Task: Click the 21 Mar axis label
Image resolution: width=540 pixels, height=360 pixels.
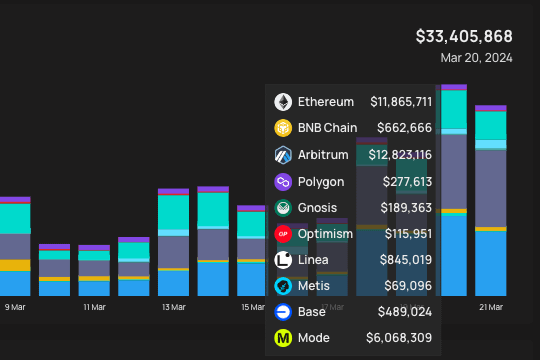Action: click(491, 307)
